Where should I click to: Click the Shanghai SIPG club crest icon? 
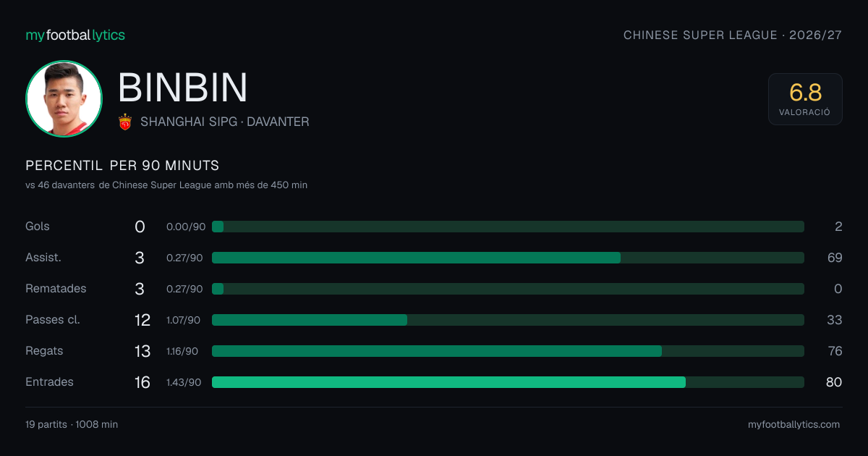[125, 122]
